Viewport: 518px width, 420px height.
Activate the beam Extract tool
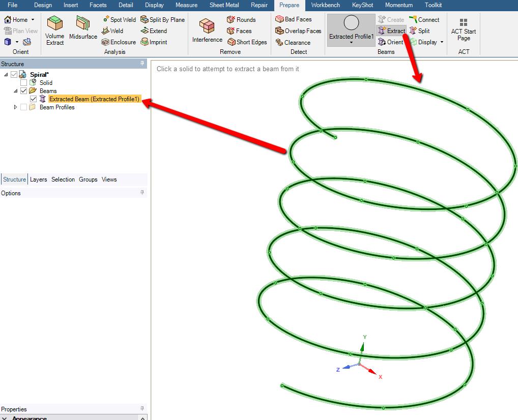[x=391, y=31]
